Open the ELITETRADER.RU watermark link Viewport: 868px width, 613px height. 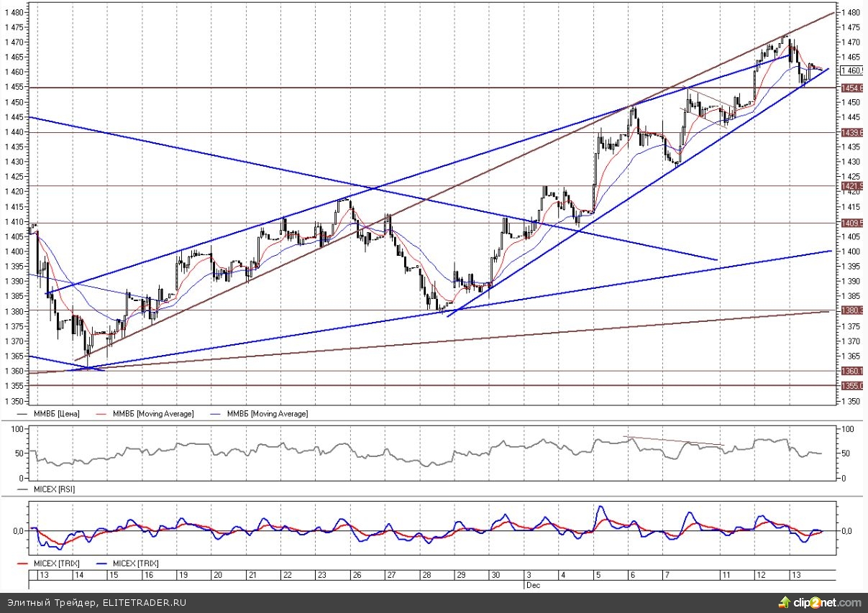144,602
